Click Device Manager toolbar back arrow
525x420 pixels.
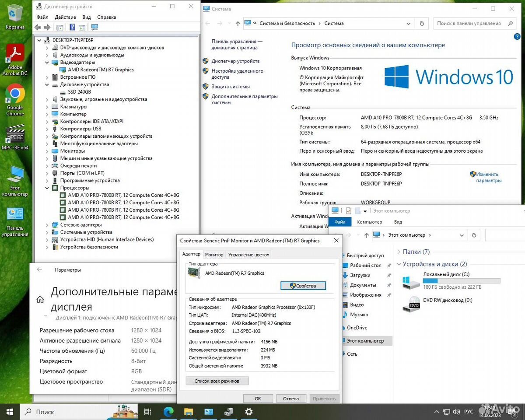38,27
